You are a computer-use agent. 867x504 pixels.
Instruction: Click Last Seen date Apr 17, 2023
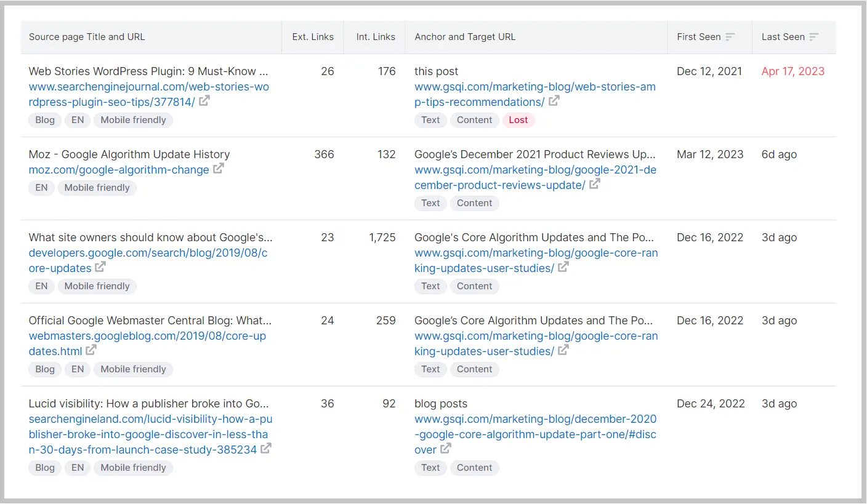coord(793,71)
